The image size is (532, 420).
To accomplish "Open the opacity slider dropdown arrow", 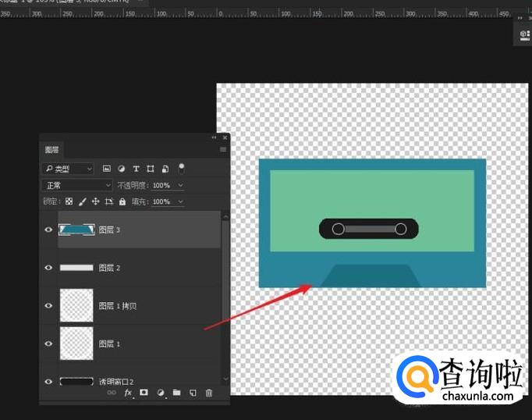I will (180, 185).
